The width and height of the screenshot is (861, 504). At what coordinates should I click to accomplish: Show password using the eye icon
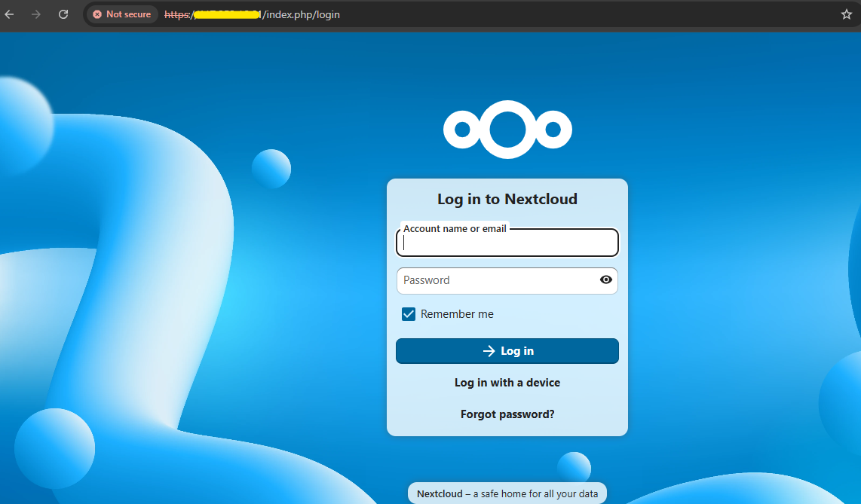(x=605, y=279)
